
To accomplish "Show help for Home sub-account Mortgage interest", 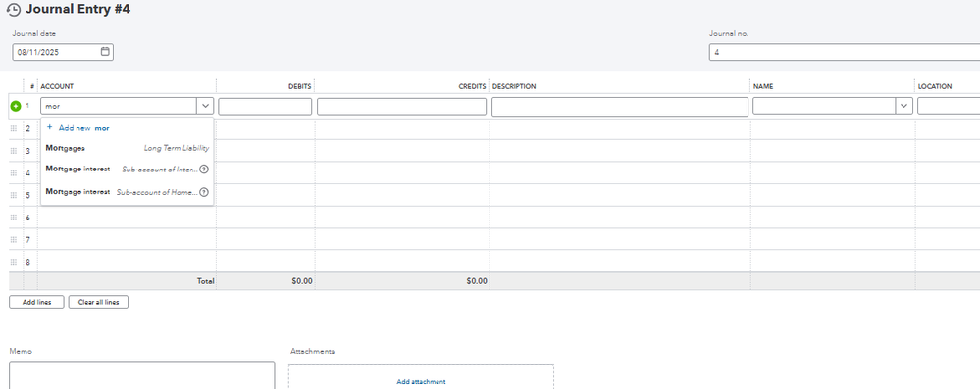I will coord(204,192).
